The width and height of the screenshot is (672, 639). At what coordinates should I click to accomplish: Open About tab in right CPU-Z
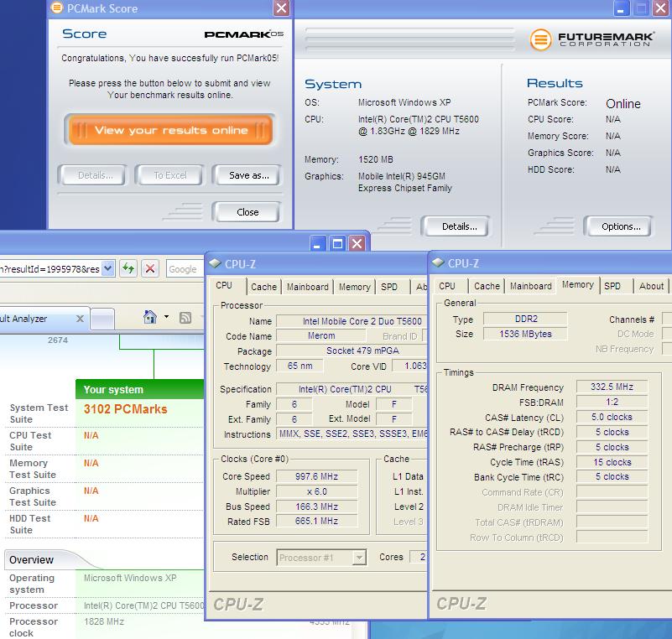(x=650, y=286)
